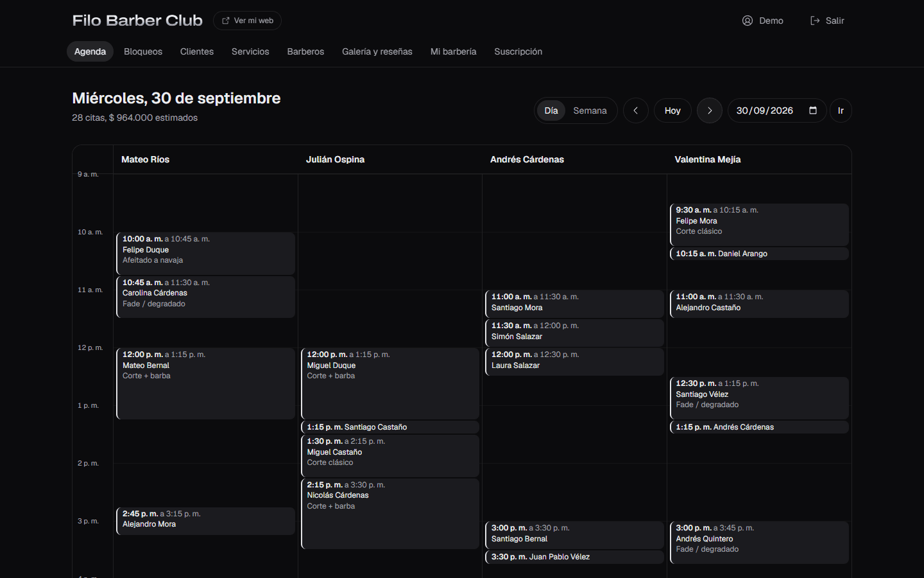Click the Demo user profile icon
924x578 pixels.
748,21
